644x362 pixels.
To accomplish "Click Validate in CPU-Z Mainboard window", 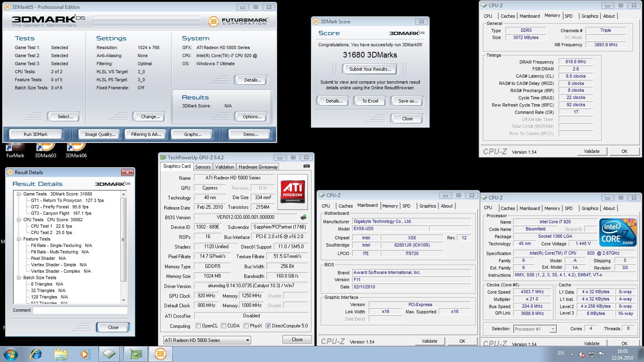I will click(x=429, y=341).
